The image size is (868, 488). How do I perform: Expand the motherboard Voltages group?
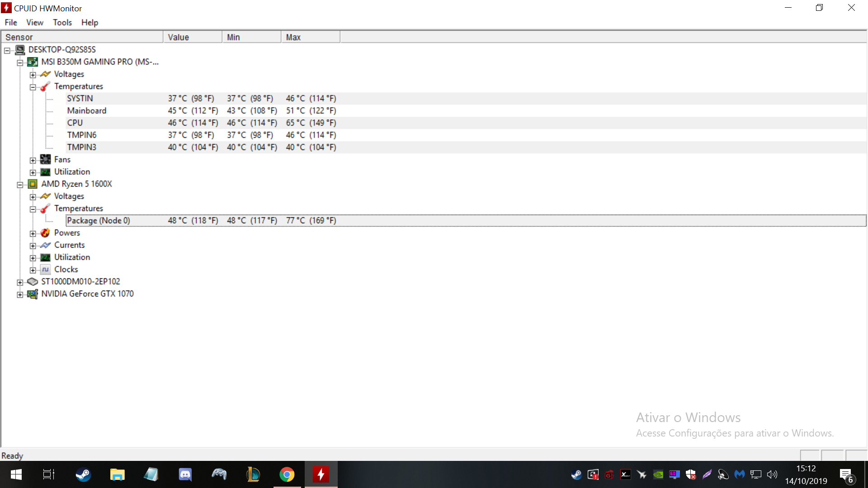click(x=33, y=75)
